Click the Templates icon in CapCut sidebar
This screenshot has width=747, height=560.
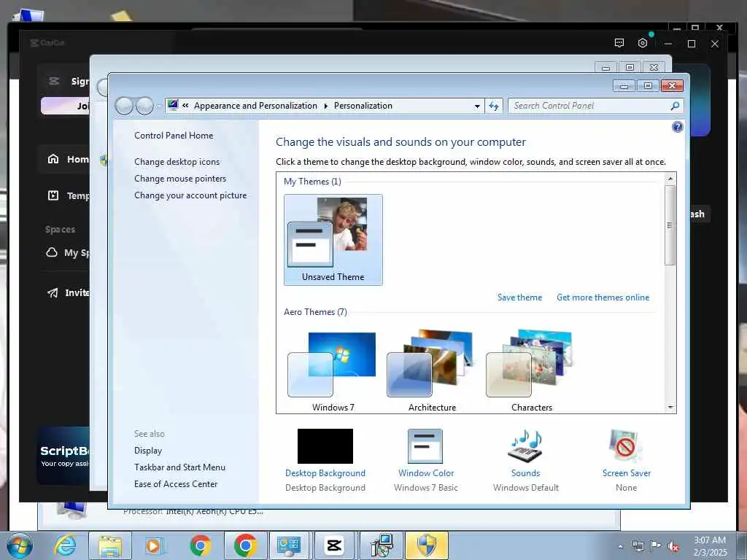coord(53,195)
